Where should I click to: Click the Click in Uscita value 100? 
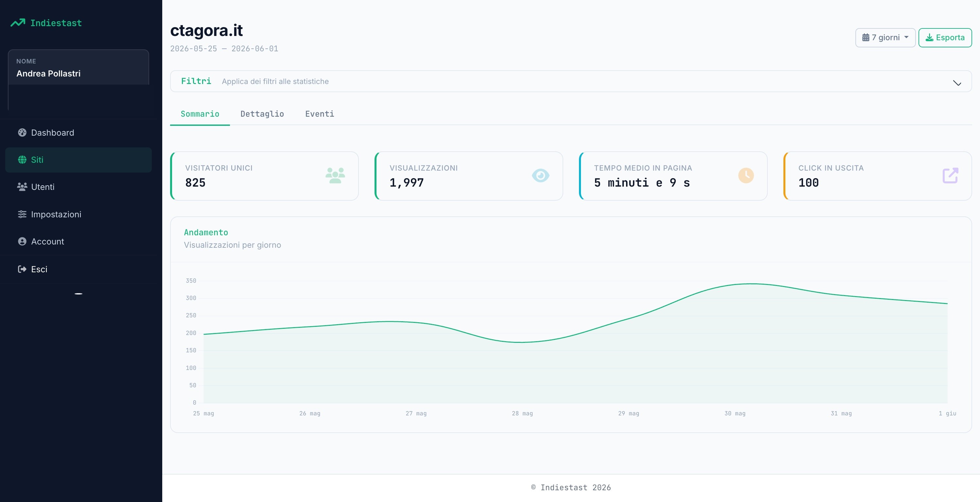tap(808, 183)
